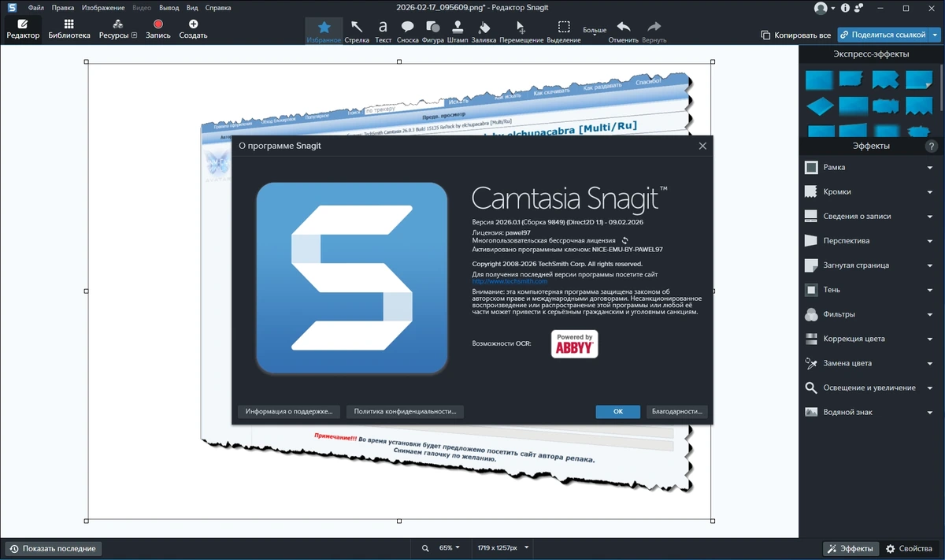This screenshot has width=945, height=560.
Task: Click the Водяной знак effect row
Action: coord(869,412)
